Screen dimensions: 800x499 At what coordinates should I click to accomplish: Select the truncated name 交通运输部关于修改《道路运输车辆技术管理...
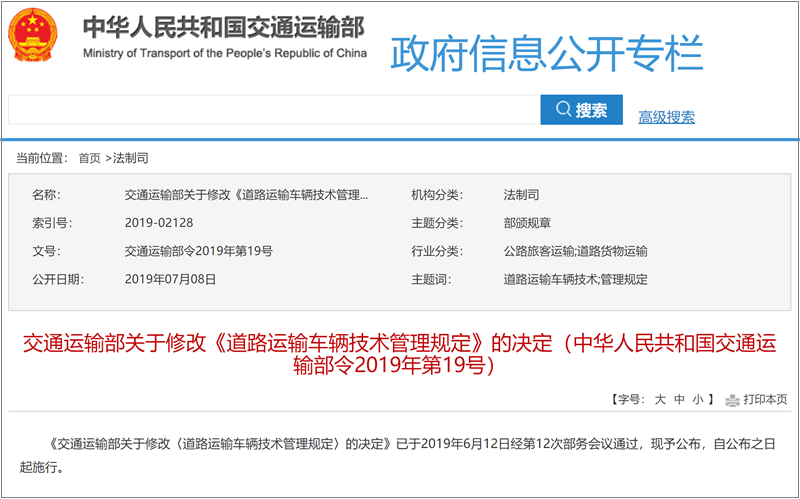tap(246, 195)
